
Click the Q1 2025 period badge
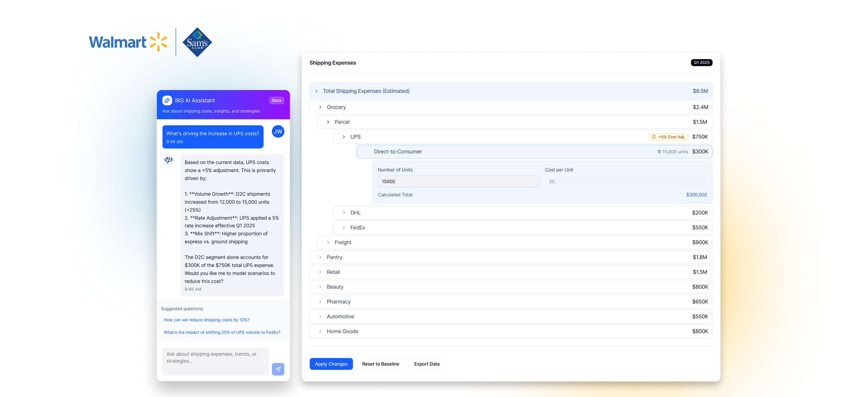pyautogui.click(x=701, y=63)
